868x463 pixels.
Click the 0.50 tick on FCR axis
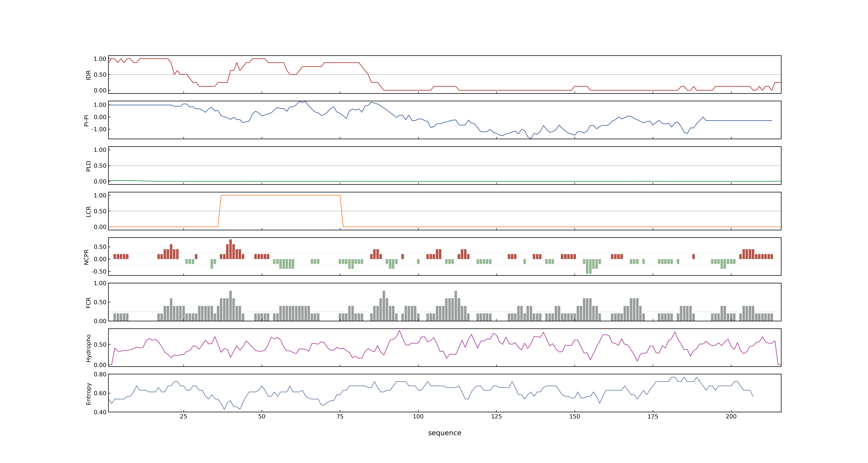point(100,302)
